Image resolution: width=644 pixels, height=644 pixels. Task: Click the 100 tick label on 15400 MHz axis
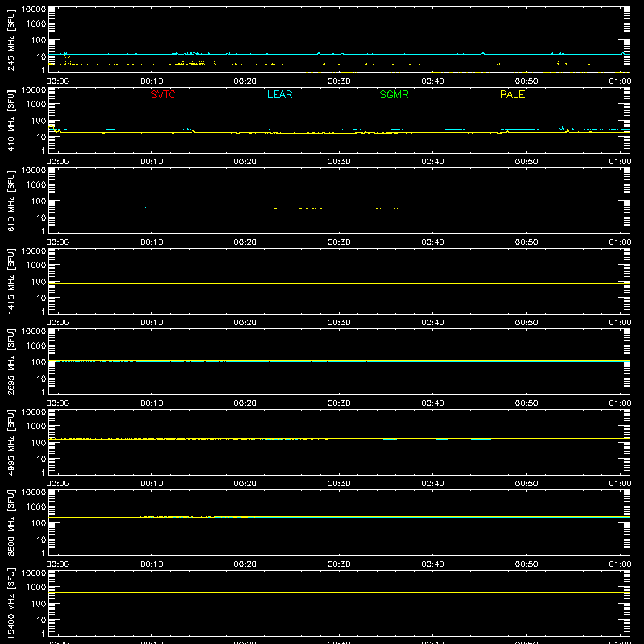point(38,604)
